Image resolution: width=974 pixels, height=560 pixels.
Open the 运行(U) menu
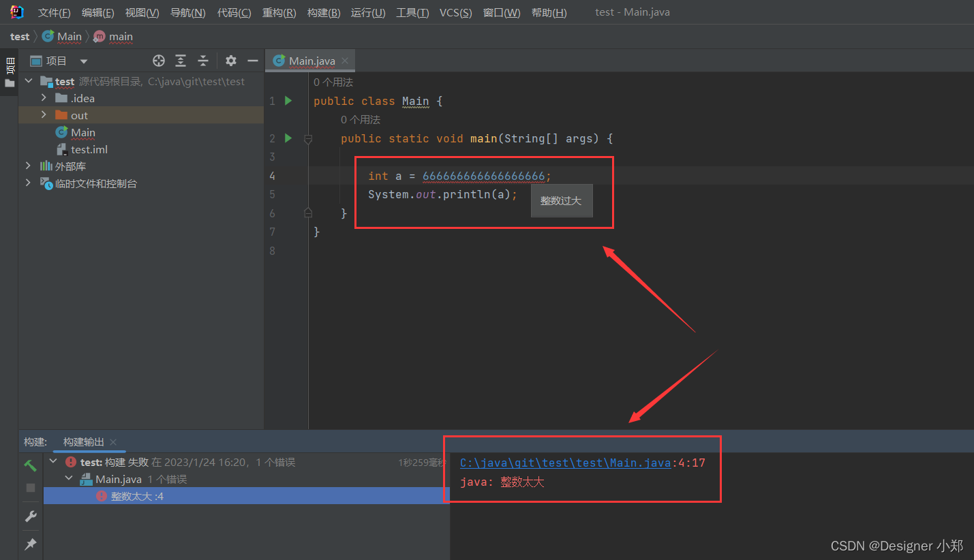tap(368, 13)
